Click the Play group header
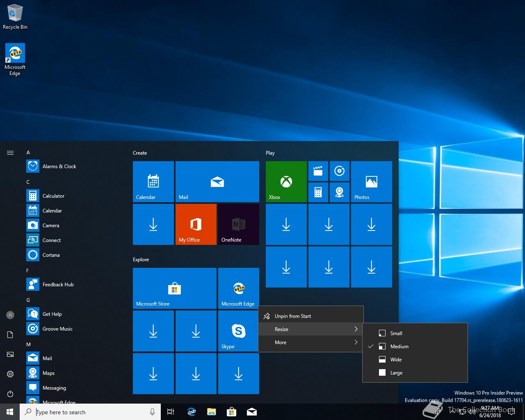 [270, 153]
